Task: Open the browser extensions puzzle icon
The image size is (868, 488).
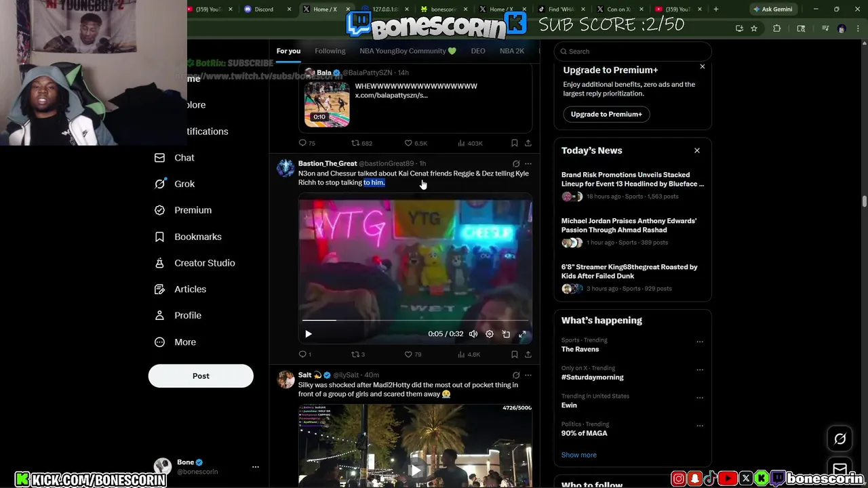Action: click(x=777, y=28)
